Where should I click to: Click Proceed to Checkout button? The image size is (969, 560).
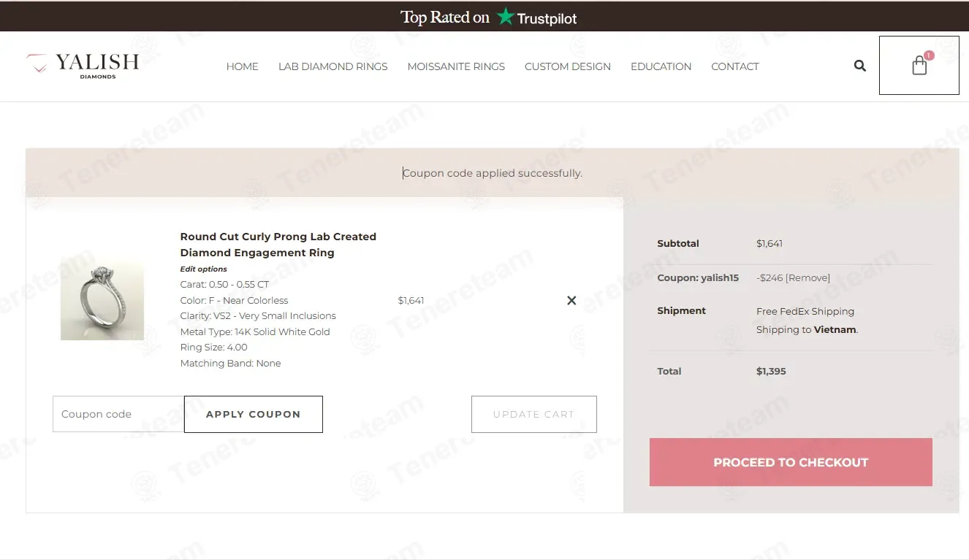[791, 462]
